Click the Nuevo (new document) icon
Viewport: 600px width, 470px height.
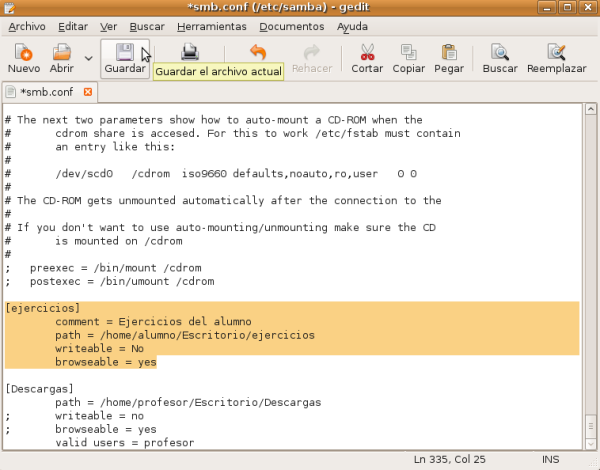click(x=23, y=52)
